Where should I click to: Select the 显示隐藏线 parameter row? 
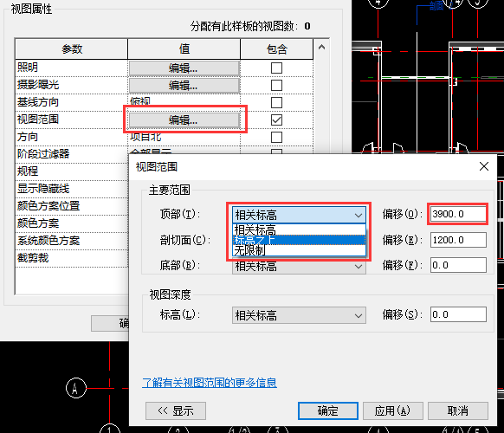point(72,189)
